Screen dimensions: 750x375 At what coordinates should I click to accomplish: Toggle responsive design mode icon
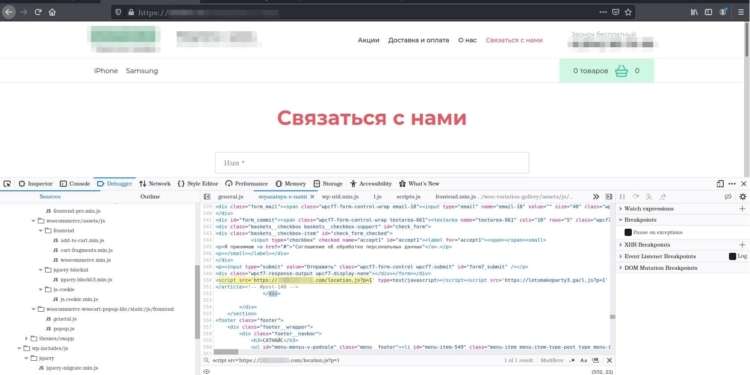720,184
